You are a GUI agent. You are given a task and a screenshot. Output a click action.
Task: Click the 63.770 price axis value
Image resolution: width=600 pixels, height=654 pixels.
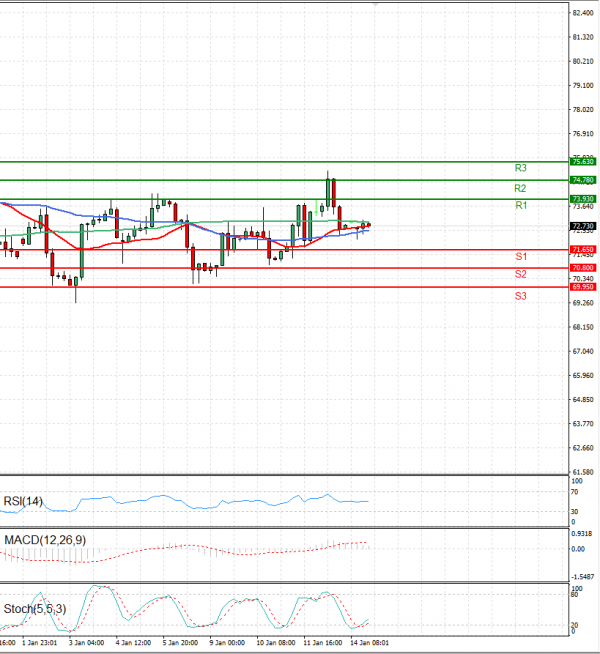(583, 424)
